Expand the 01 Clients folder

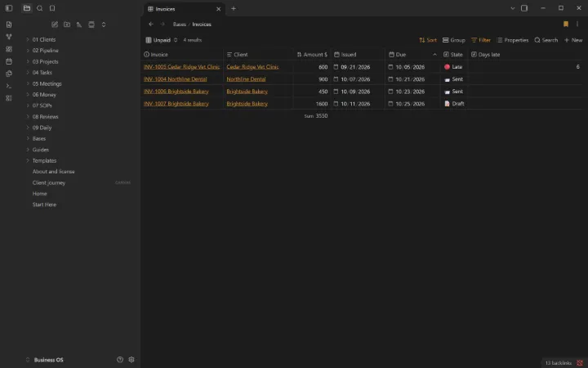click(43, 39)
